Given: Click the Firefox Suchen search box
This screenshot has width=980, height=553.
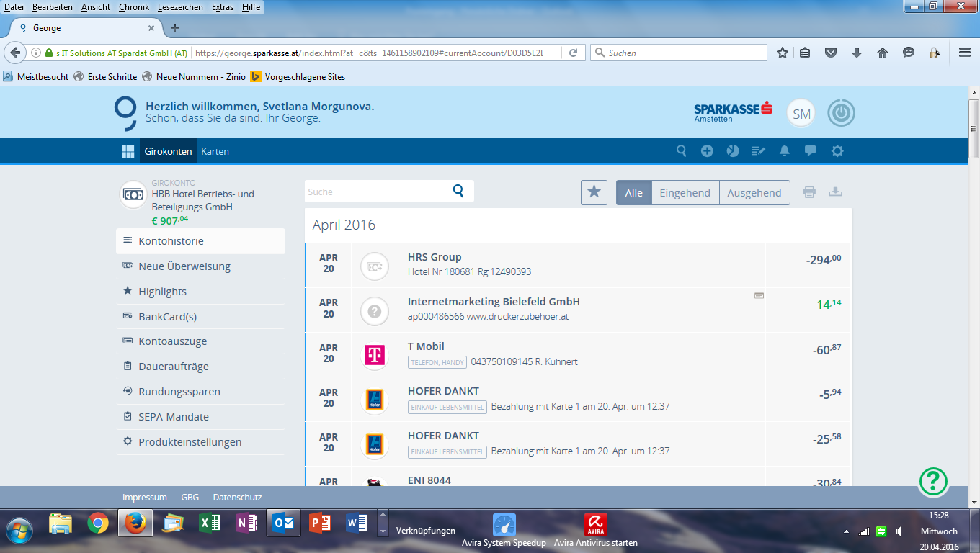Looking at the screenshot, I should coord(679,53).
